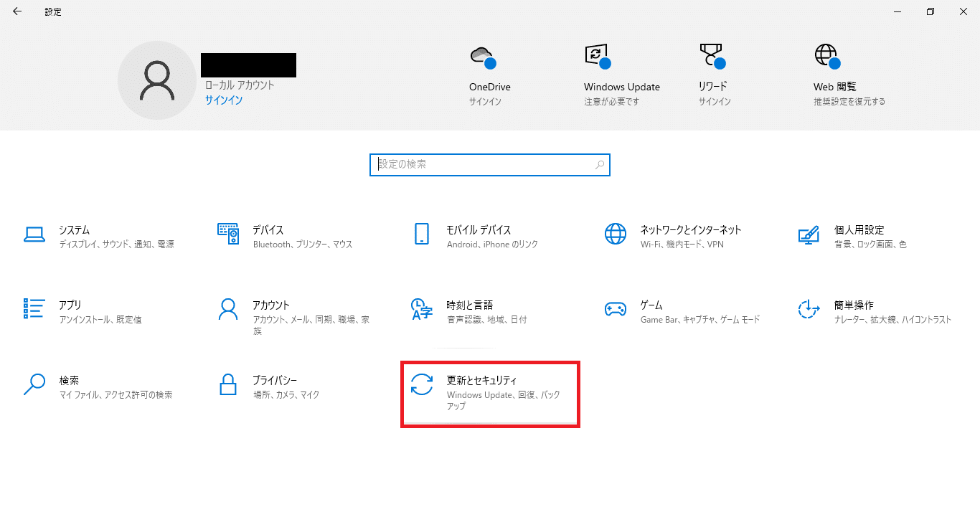The image size is (980, 522).
Task: Click ナレーター、拡大鏡、ハイコントラスト description
Action: [892, 320]
